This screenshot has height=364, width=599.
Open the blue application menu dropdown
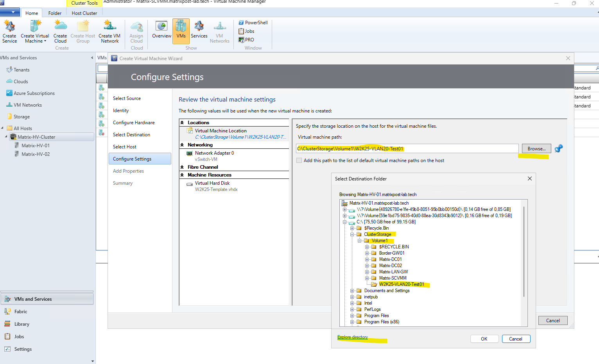point(10,12)
